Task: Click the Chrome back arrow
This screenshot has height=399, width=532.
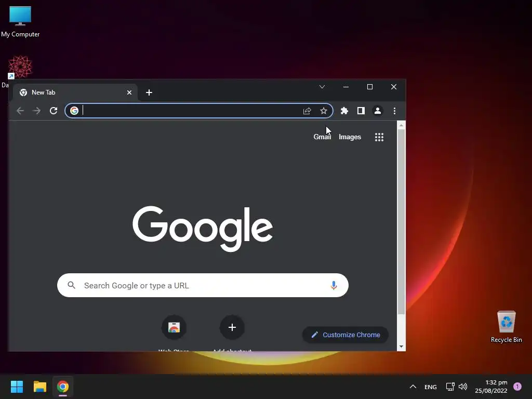Action: (20, 111)
